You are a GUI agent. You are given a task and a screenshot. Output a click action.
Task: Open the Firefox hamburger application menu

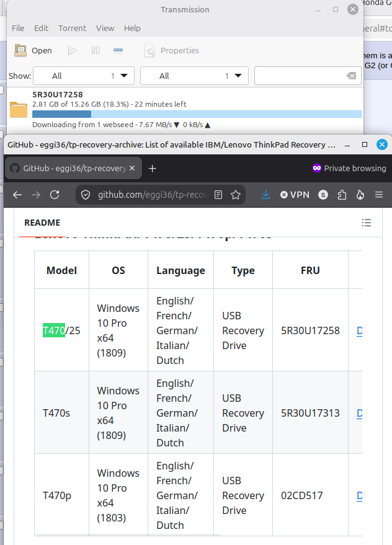click(x=379, y=195)
